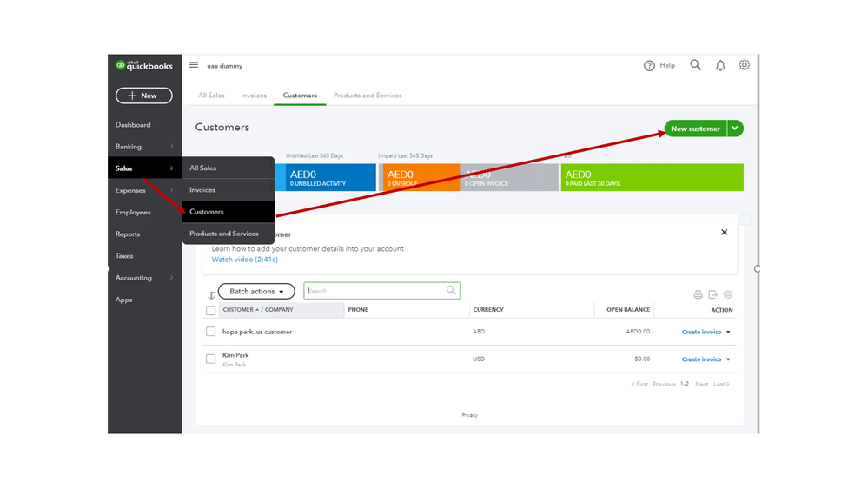Click the sort arrow beside Batch actions

[211, 295]
